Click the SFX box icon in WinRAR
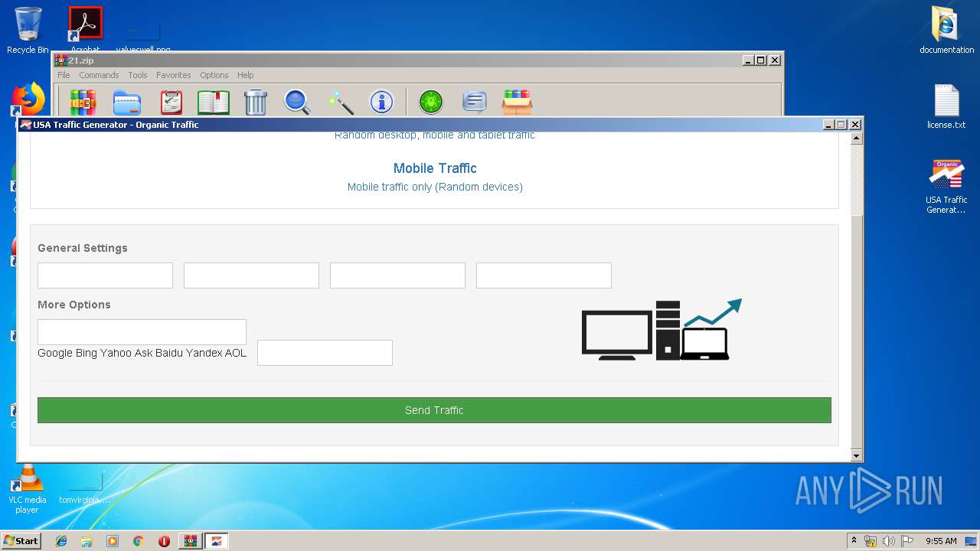 (x=518, y=102)
